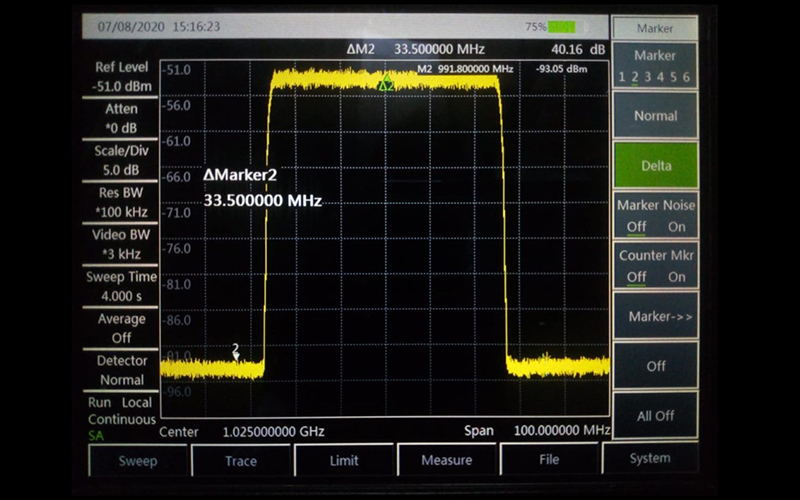
Task: Toggle Counter Mkr Off/On setting
Action: (x=656, y=267)
